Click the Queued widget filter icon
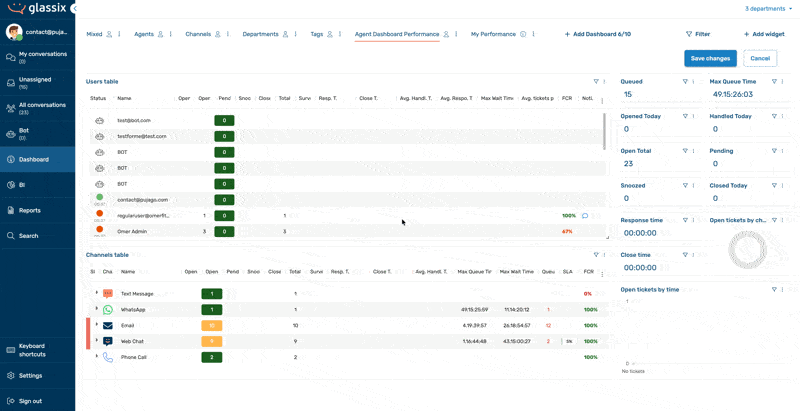800x411 pixels. click(x=685, y=82)
